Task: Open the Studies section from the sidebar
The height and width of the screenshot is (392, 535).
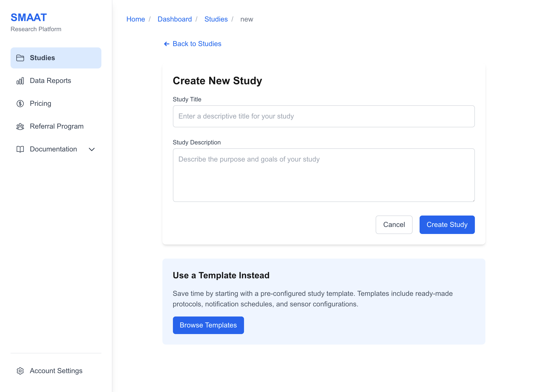Action: point(43,58)
